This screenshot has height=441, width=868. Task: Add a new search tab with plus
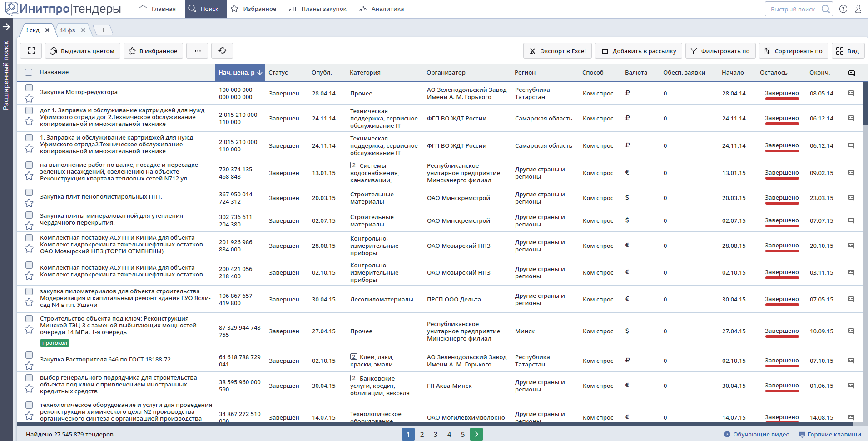pos(103,30)
